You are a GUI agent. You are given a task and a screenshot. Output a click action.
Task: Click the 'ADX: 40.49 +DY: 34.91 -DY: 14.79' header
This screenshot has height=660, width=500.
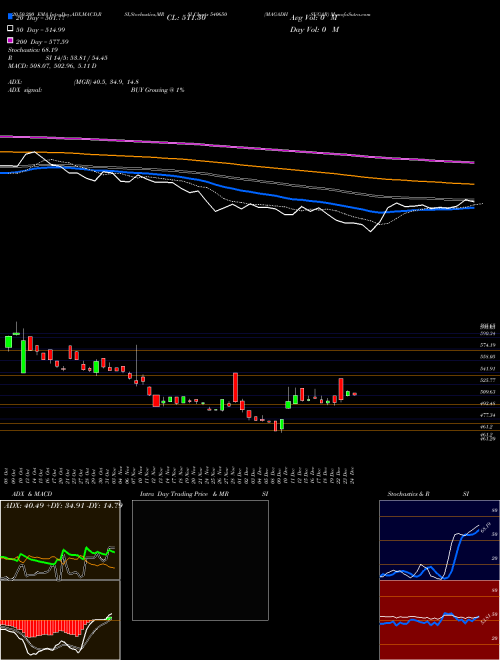click(63, 505)
